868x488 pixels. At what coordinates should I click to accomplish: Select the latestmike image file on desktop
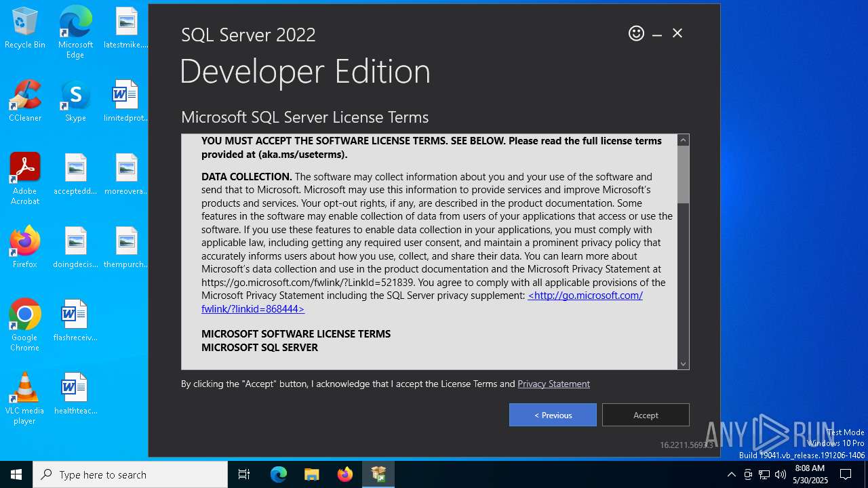click(126, 28)
